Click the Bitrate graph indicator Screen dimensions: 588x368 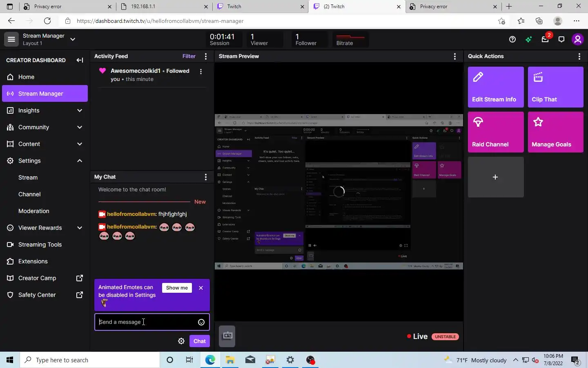(350, 39)
